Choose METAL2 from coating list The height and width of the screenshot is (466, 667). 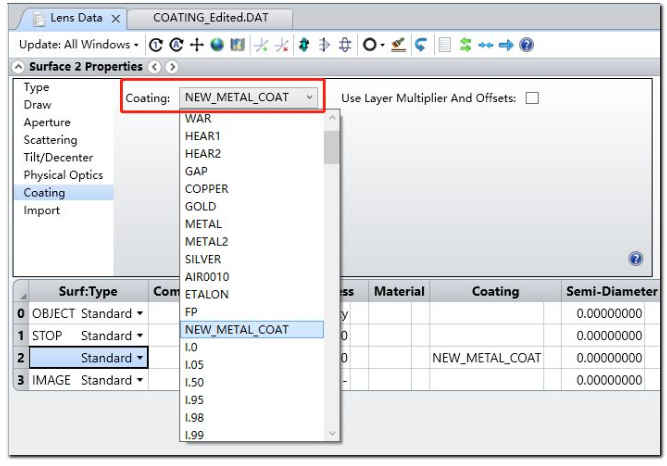pos(252,242)
